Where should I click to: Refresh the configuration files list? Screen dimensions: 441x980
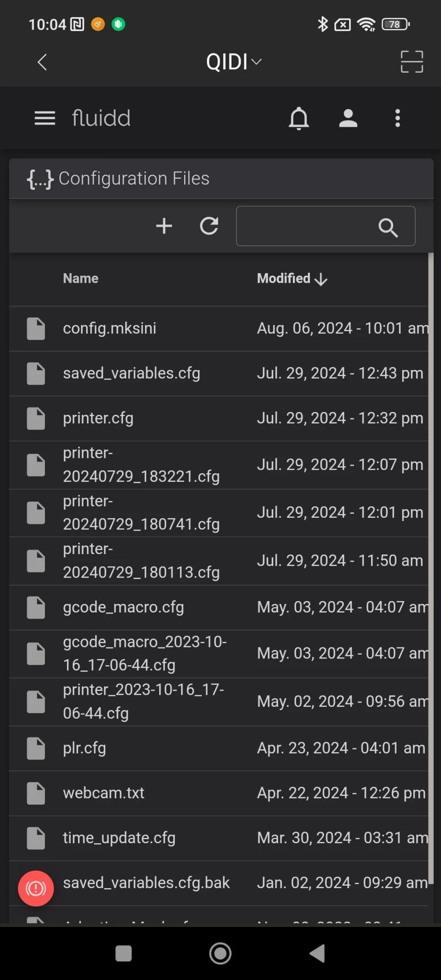209,226
